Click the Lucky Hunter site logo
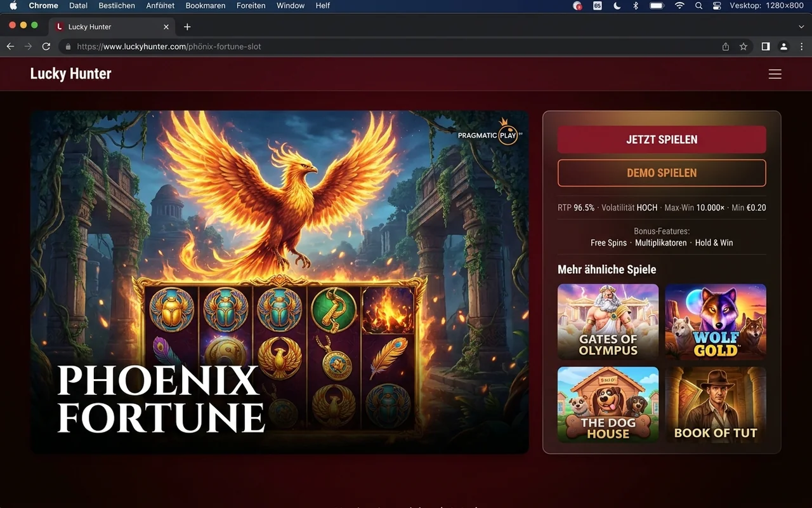 point(70,74)
